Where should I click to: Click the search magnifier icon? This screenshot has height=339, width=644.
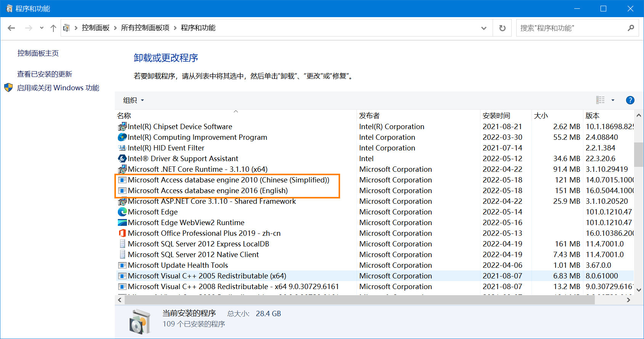pos(631,28)
